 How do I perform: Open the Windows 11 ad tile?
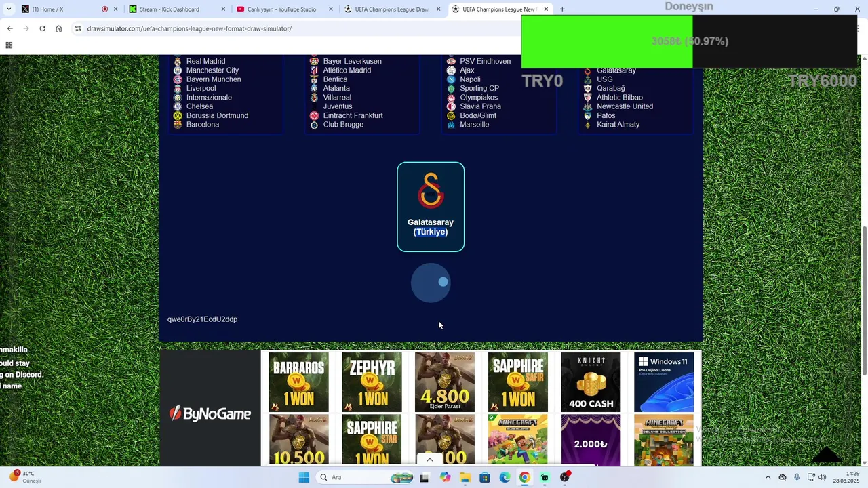click(664, 382)
